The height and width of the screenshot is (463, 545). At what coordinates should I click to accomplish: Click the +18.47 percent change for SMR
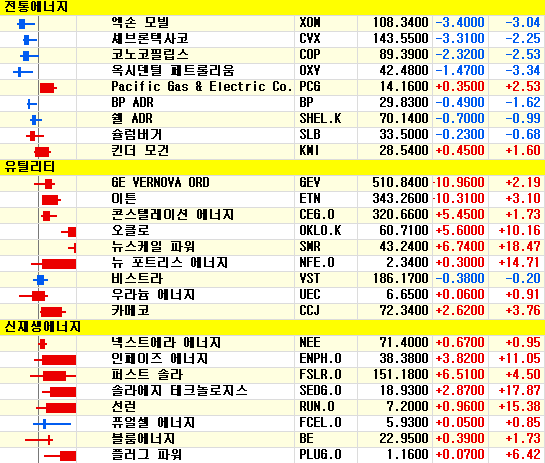519,246
